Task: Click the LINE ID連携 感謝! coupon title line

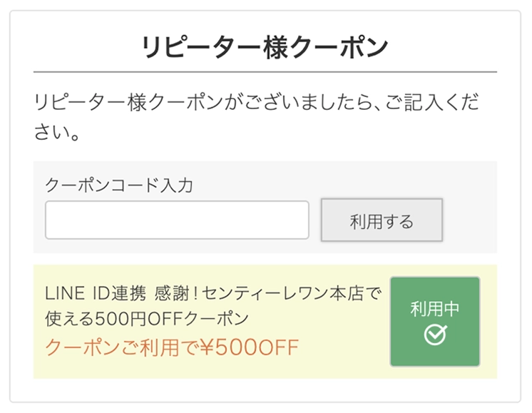Action: point(213,293)
